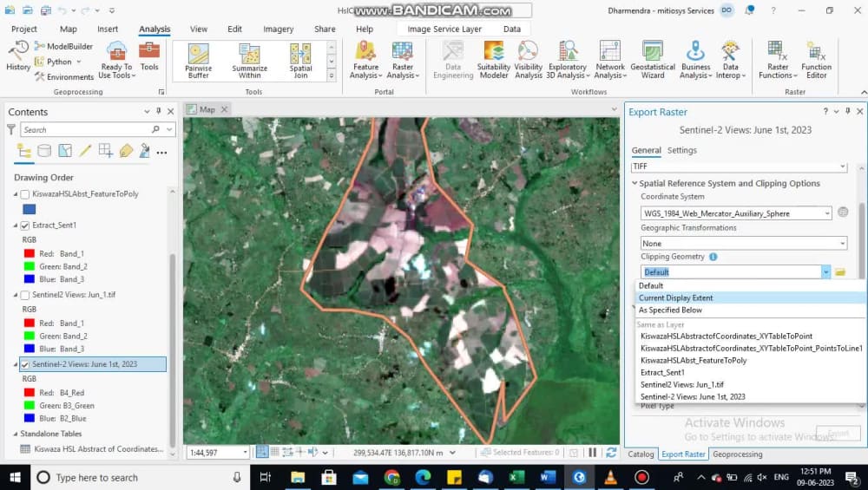The image size is (868, 490).
Task: Open Ready To Use Tools
Action: click(117, 60)
